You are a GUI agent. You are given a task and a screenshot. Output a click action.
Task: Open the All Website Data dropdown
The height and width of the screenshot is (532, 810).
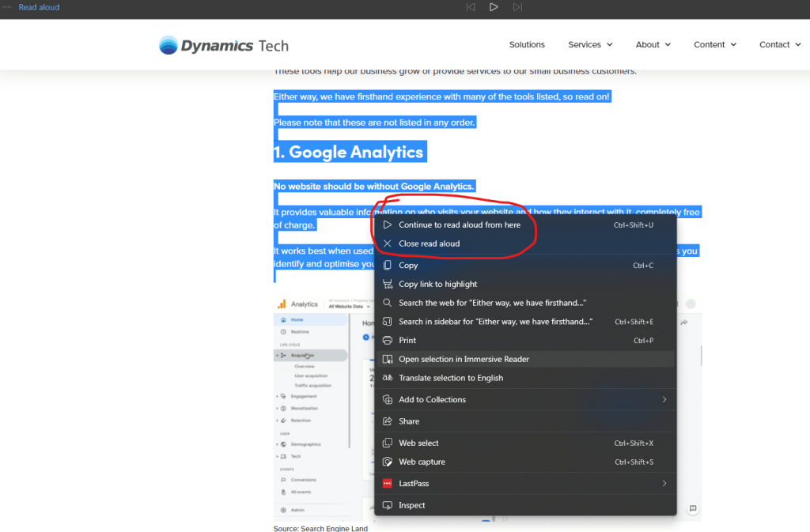[349, 307]
